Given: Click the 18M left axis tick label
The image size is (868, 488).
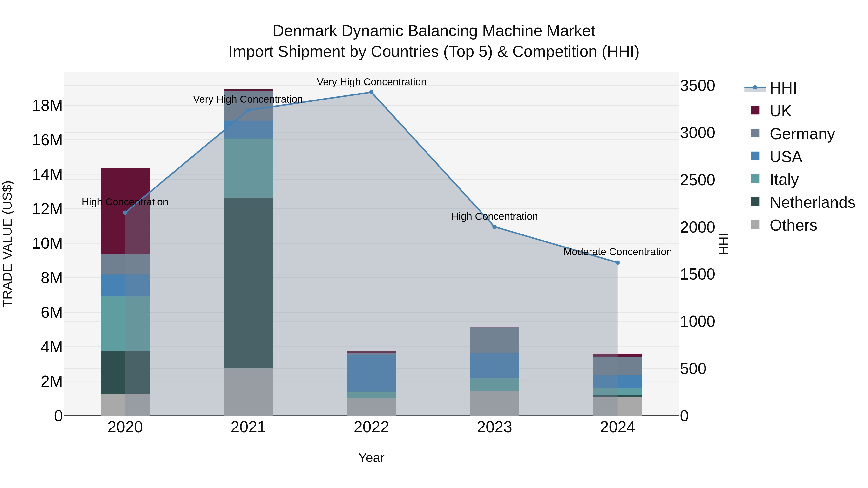Looking at the screenshot, I should pyautogui.click(x=47, y=106).
